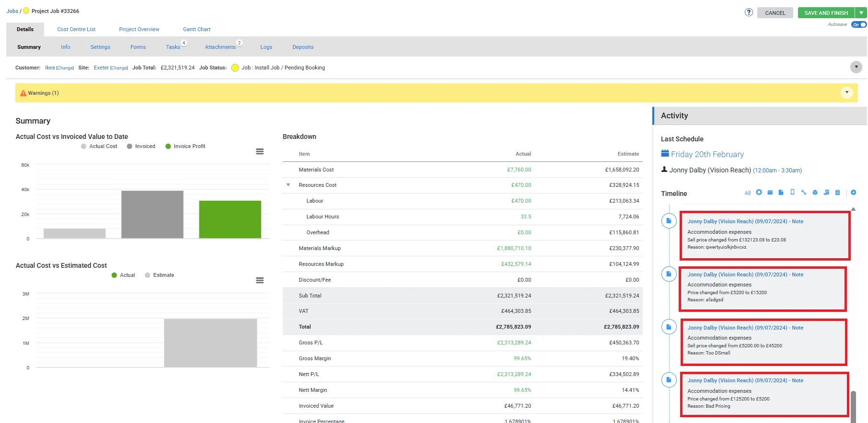
Task: Click timeline scrollbar up arrow
Action: pyautogui.click(x=853, y=209)
